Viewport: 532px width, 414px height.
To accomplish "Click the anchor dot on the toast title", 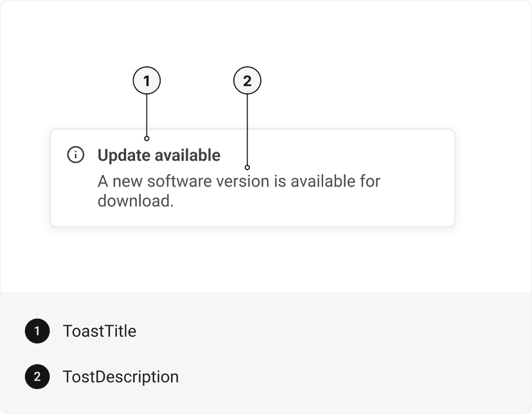I will [x=147, y=138].
